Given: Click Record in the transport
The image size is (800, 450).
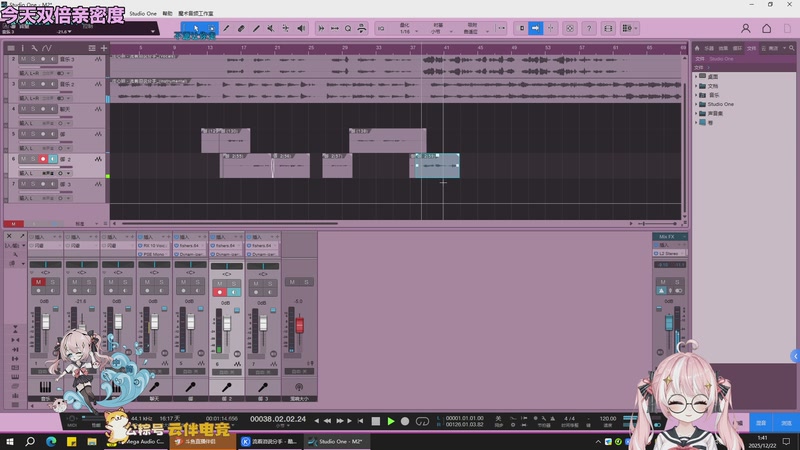Looking at the screenshot, I should pos(405,421).
